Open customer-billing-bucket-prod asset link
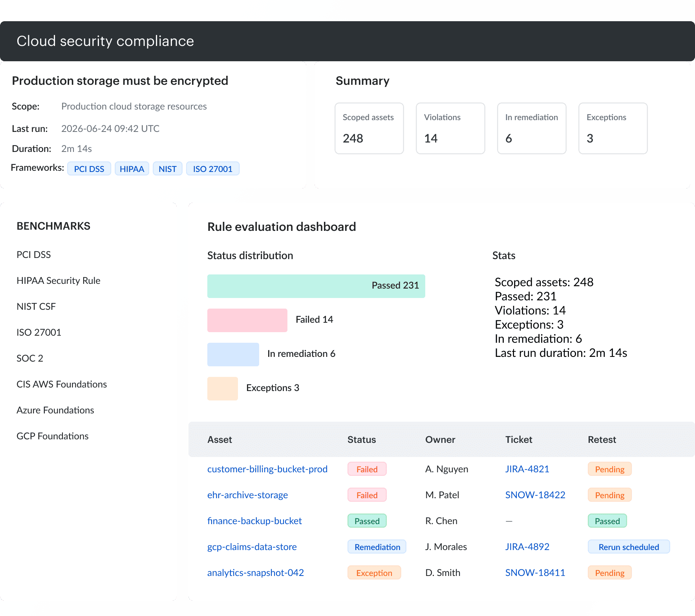 267,469
